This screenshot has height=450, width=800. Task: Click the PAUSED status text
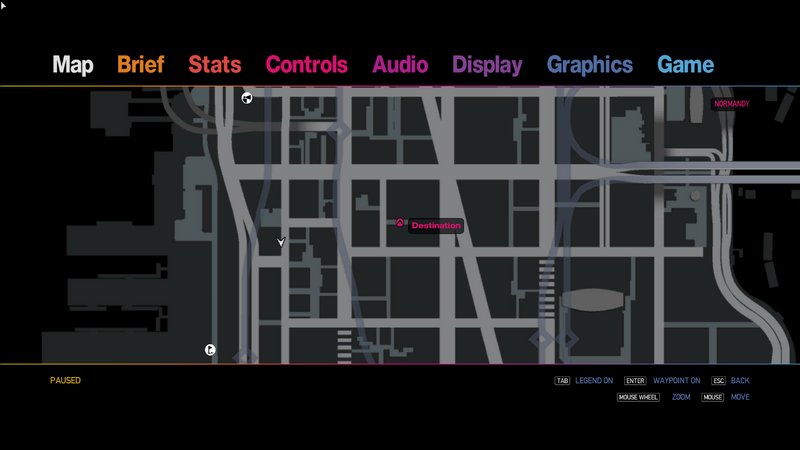(65, 381)
